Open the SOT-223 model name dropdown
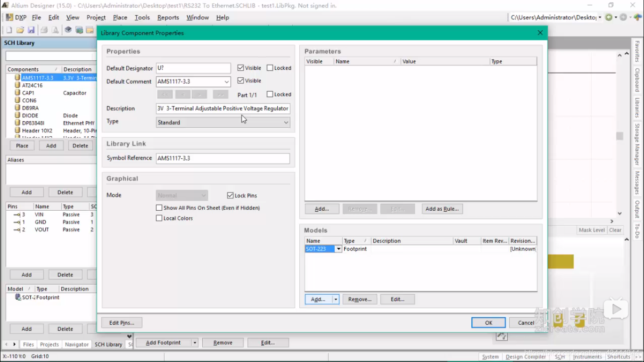 (x=338, y=249)
